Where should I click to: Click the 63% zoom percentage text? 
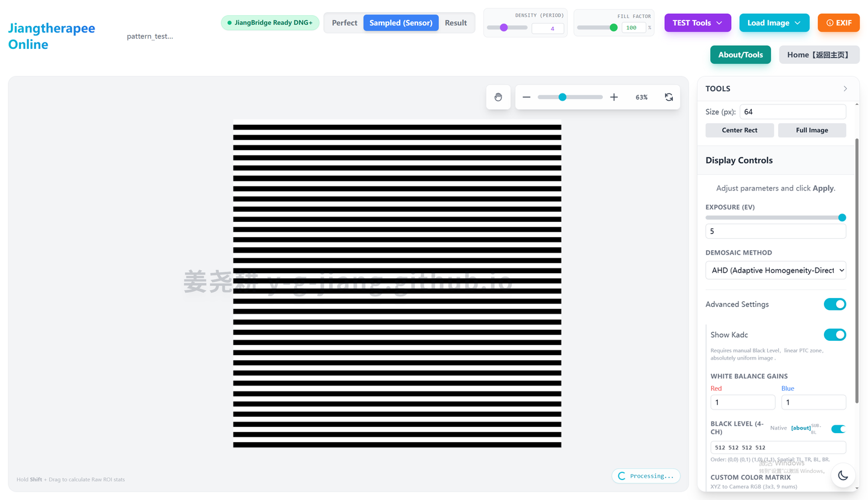click(x=641, y=97)
